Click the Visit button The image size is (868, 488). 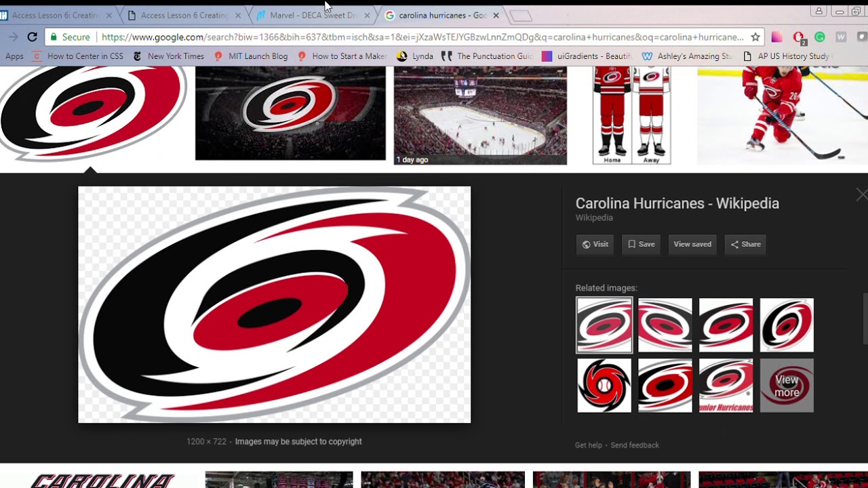595,245
